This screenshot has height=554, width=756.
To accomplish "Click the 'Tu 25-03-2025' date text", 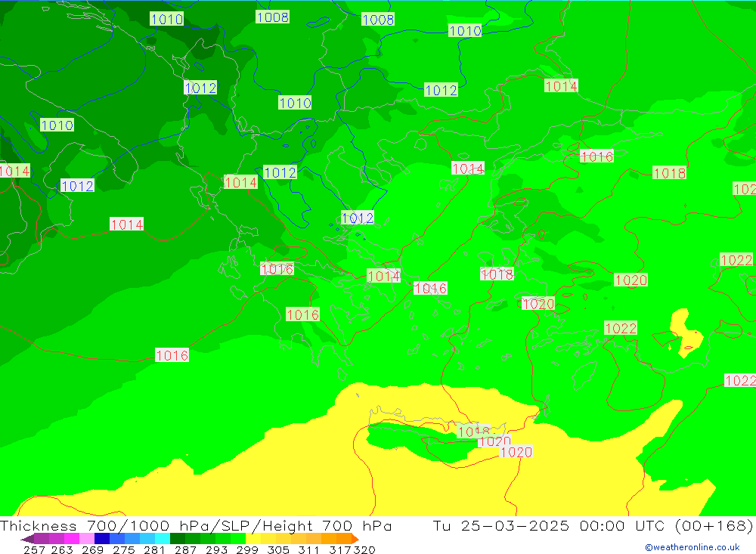I will pos(500,525).
